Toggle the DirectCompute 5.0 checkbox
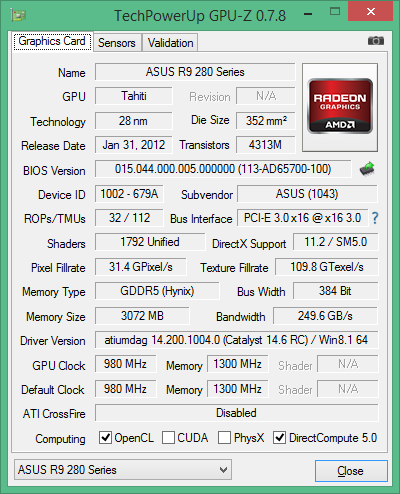The width and height of the screenshot is (400, 494). coord(279,437)
